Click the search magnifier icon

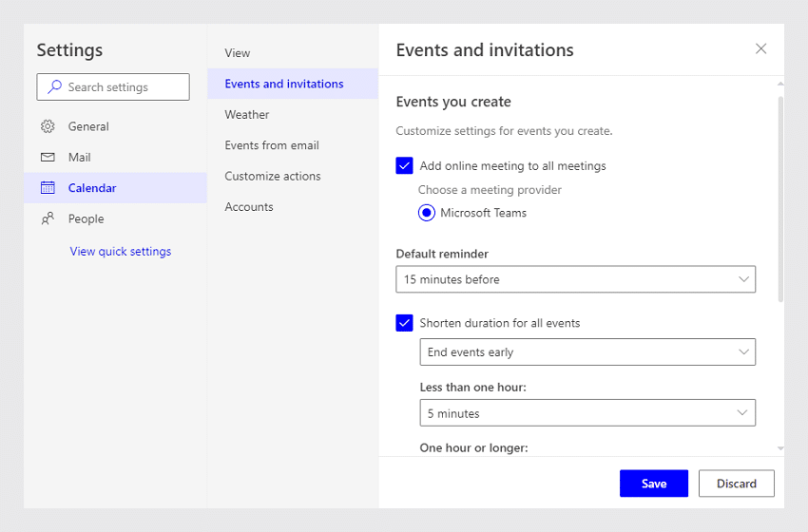[x=54, y=86]
